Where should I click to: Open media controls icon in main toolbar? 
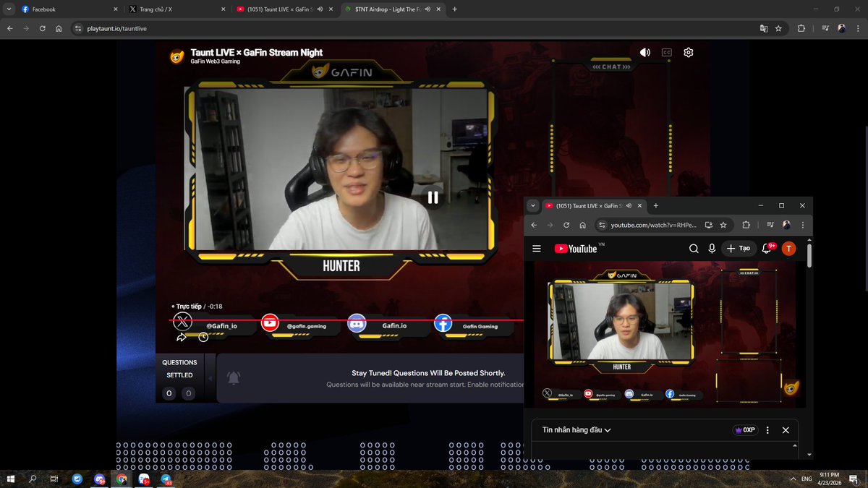[x=825, y=28]
